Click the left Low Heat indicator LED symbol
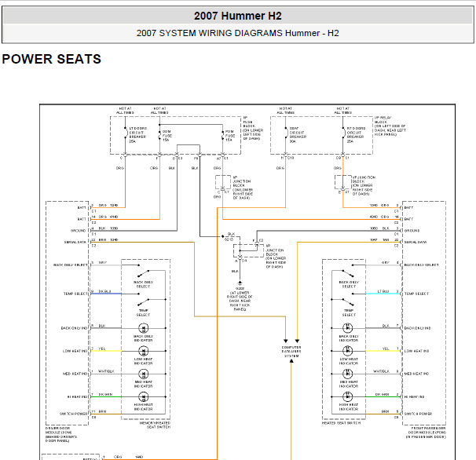 144,350
